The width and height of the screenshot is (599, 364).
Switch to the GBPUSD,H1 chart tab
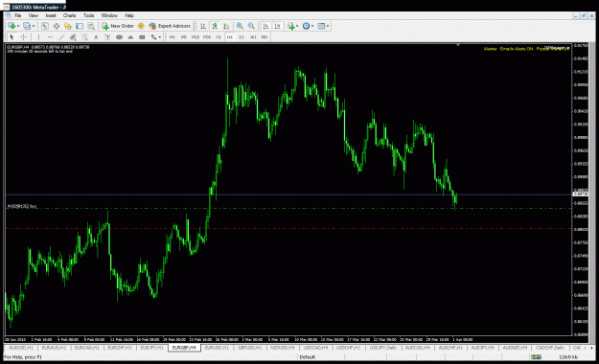pyautogui.click(x=250, y=348)
